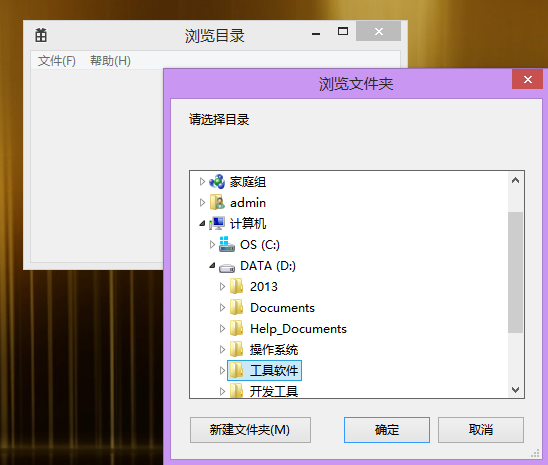
Task: Click the 家庭组 homegroup icon
Action: 217,182
